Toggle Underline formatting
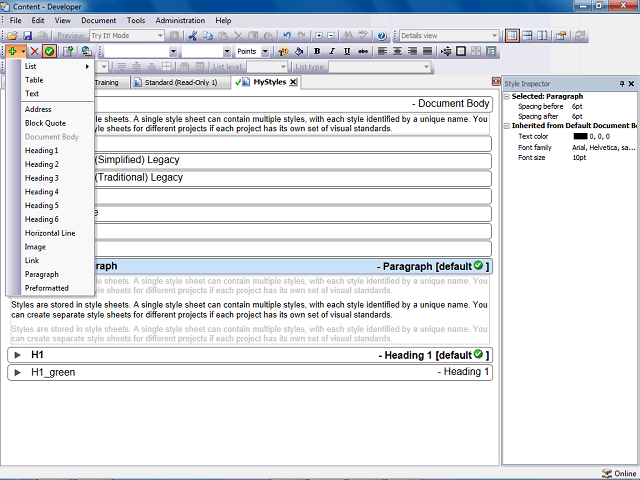This screenshot has height=480, width=640. click(347, 51)
